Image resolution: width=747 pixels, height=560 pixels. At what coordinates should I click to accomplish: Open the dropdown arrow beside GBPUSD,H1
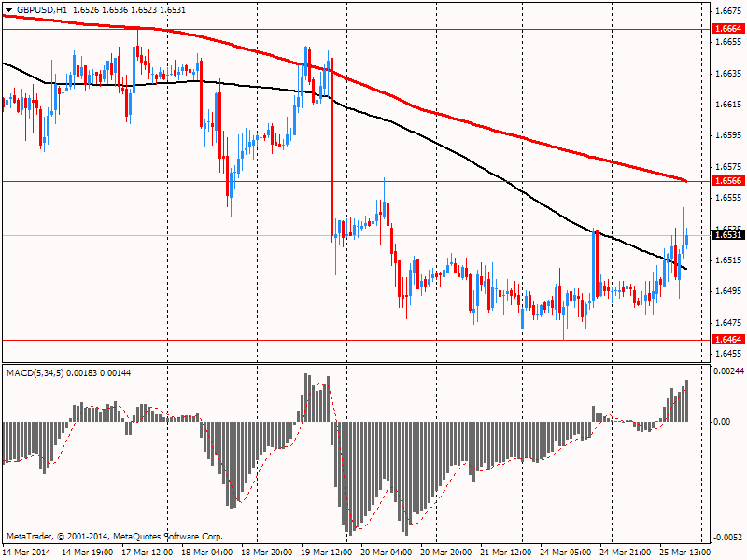tap(9, 10)
